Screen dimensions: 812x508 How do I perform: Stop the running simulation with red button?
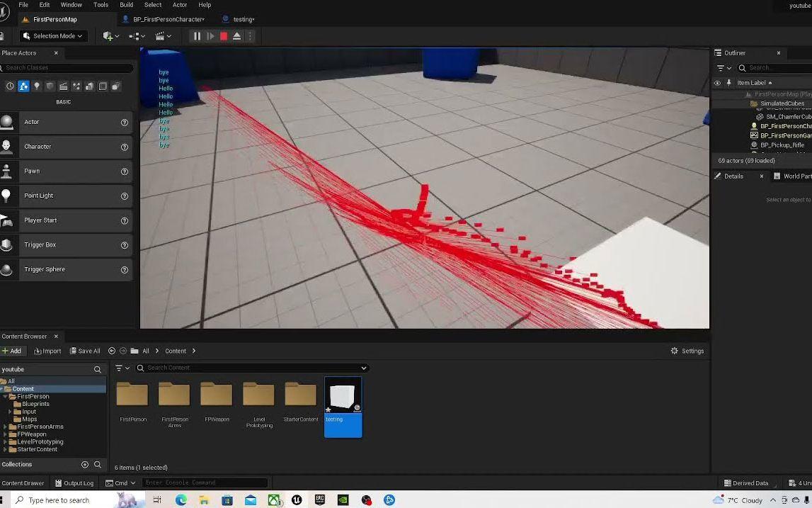point(224,36)
